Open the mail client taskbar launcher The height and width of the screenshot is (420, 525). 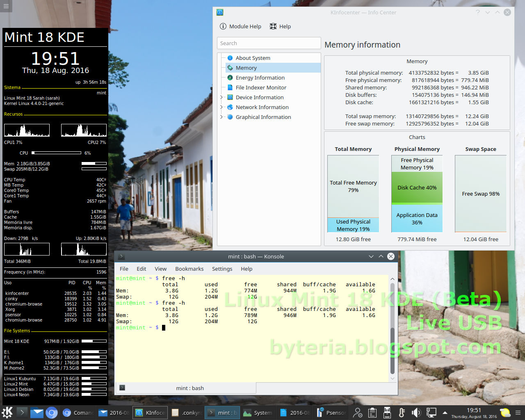click(x=37, y=413)
